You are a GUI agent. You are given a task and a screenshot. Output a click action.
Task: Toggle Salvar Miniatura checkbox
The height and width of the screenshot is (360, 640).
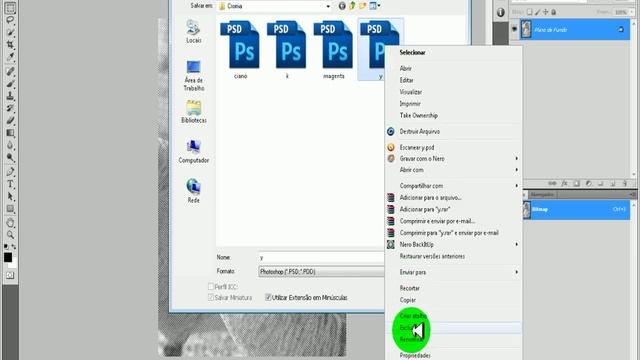tap(211, 298)
